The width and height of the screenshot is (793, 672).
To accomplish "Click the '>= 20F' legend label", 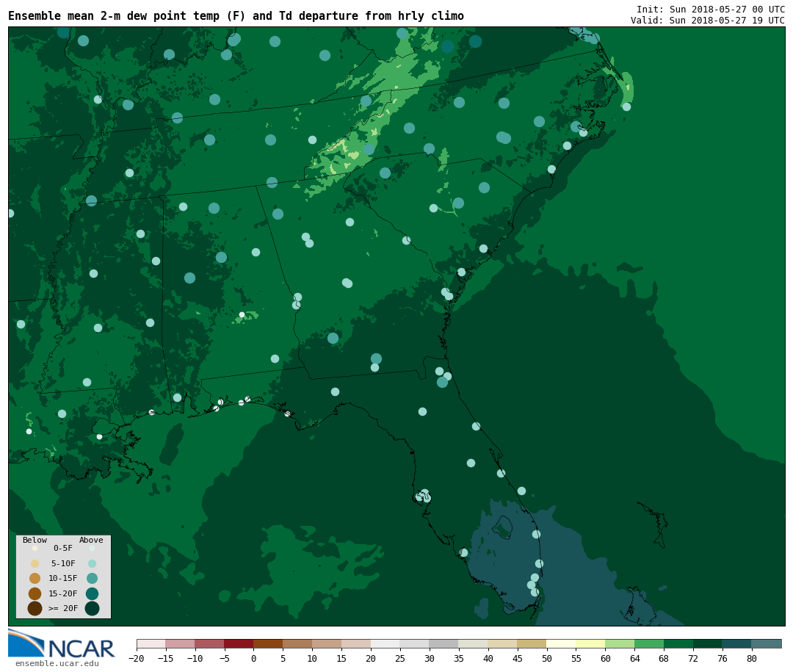I will tap(63, 608).
